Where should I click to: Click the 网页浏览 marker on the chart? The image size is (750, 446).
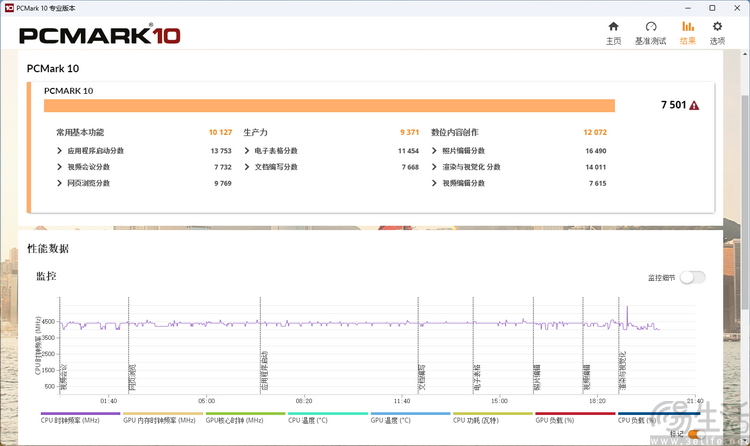tap(132, 378)
